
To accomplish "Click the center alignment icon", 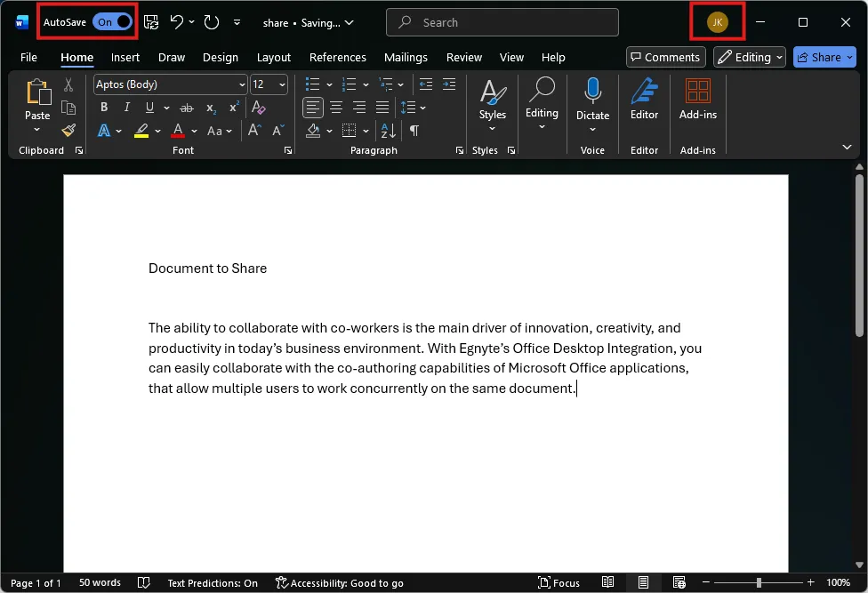I will (x=335, y=107).
